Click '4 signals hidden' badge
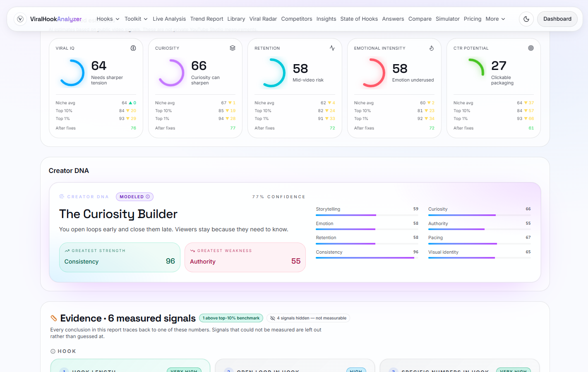The width and height of the screenshot is (588, 372). pos(308,318)
